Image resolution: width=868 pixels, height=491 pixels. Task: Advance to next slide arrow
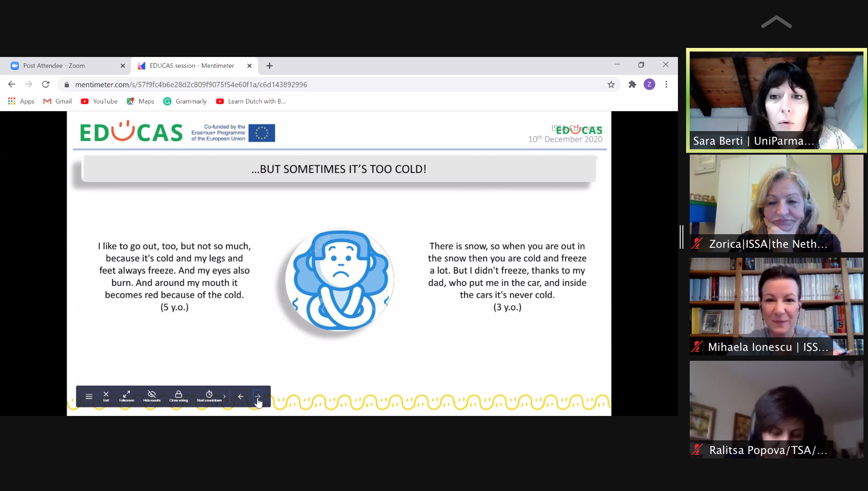pyautogui.click(x=258, y=397)
